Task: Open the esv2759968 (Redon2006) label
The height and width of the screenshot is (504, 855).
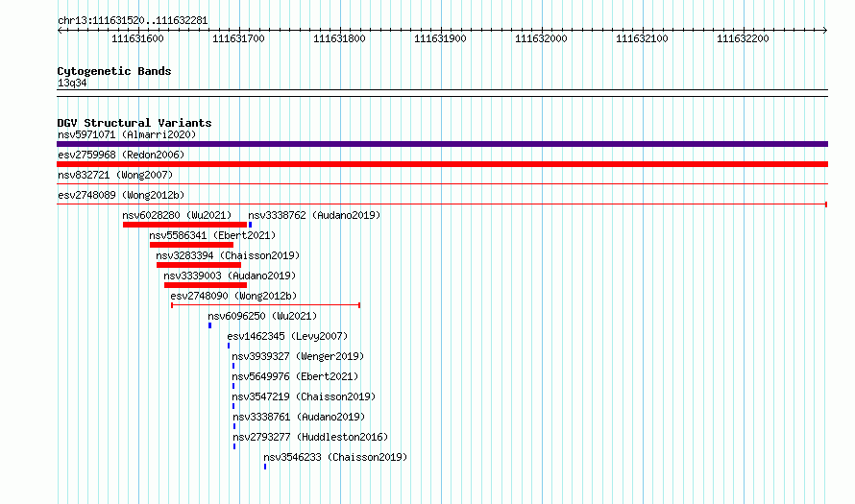Action: click(x=121, y=155)
